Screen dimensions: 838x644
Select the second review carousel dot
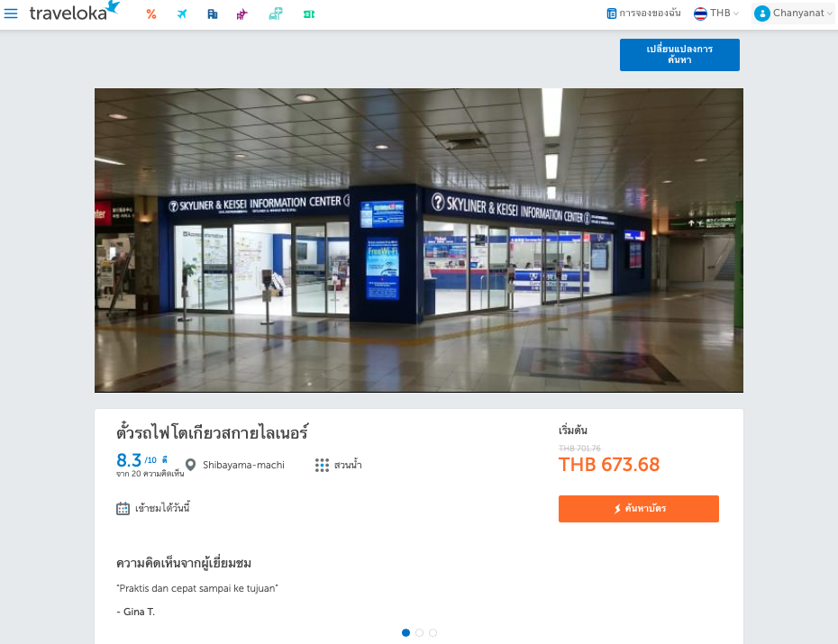(420, 633)
